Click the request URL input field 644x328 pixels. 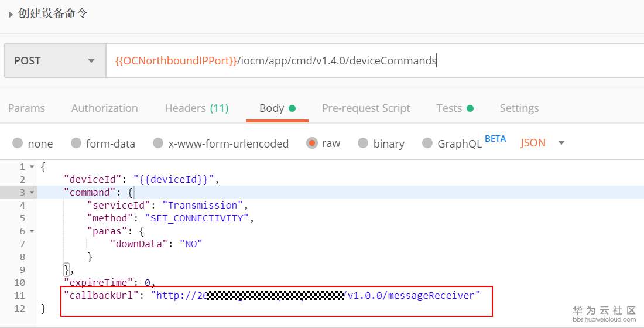[x=375, y=60]
